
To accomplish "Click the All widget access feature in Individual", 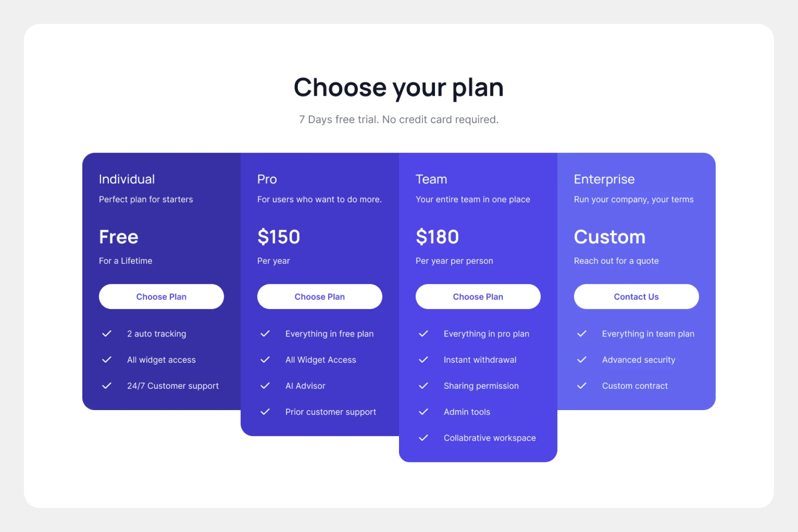I will (161, 360).
